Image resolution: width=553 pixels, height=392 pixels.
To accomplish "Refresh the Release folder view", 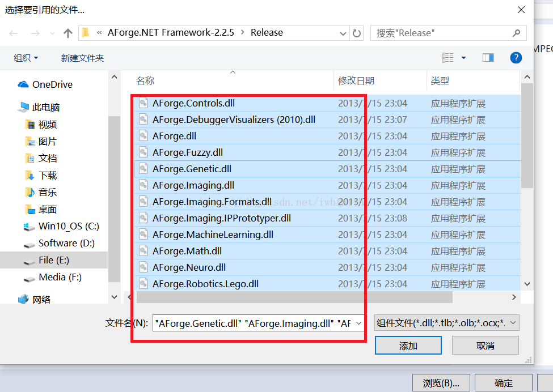I will click(x=357, y=33).
